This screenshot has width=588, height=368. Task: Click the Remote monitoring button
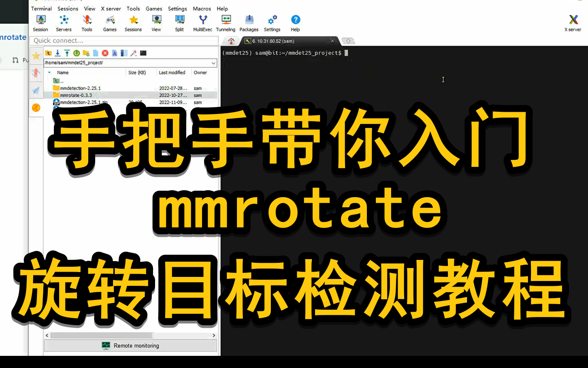click(x=130, y=346)
